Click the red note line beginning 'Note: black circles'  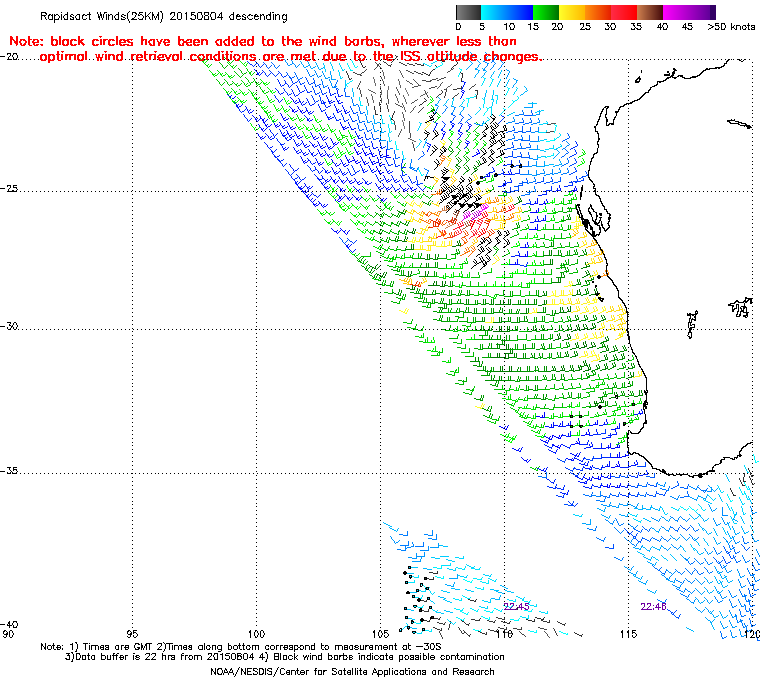click(x=263, y=41)
